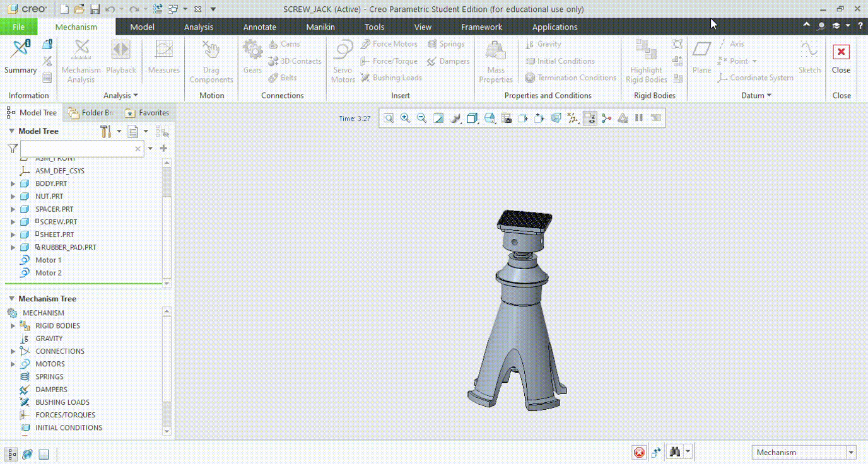This screenshot has height=464, width=868.
Task: Open the Applications ribbon tab
Action: point(554,27)
